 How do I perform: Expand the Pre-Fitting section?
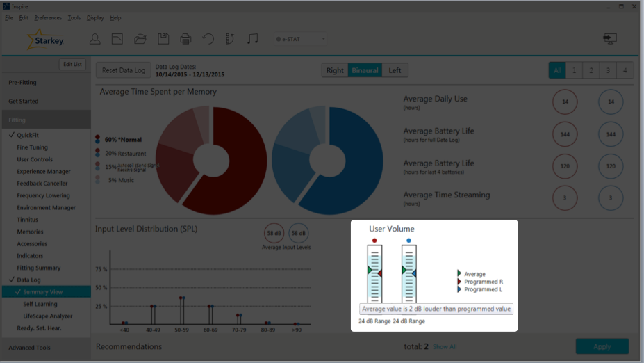[x=46, y=82]
